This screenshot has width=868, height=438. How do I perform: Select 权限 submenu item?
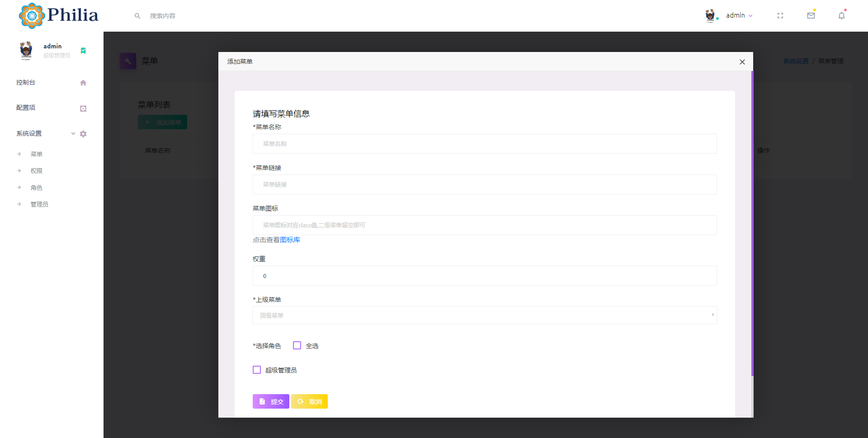[37, 171]
